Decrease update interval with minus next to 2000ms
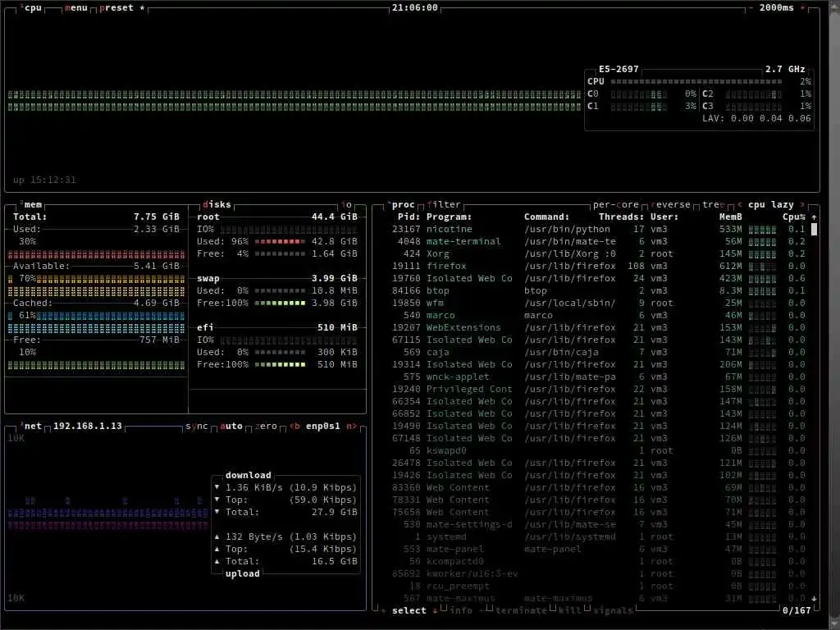The width and height of the screenshot is (840, 630). (x=751, y=8)
